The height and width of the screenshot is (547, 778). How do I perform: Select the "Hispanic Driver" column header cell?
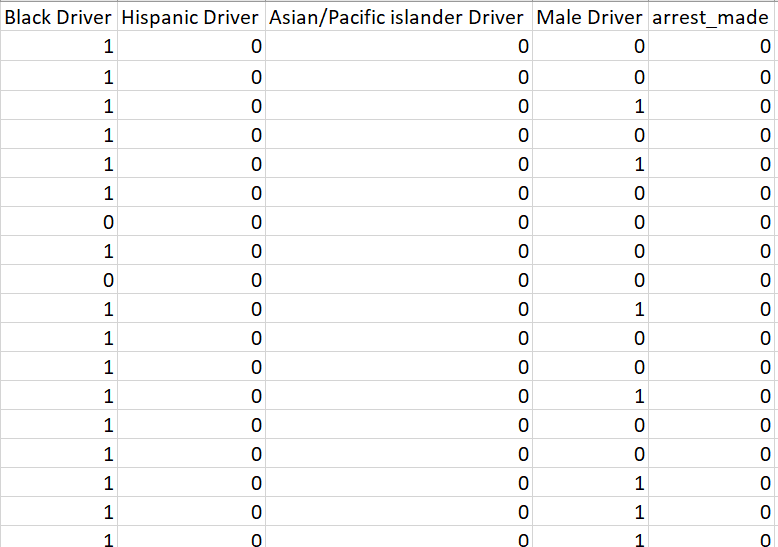(x=191, y=17)
